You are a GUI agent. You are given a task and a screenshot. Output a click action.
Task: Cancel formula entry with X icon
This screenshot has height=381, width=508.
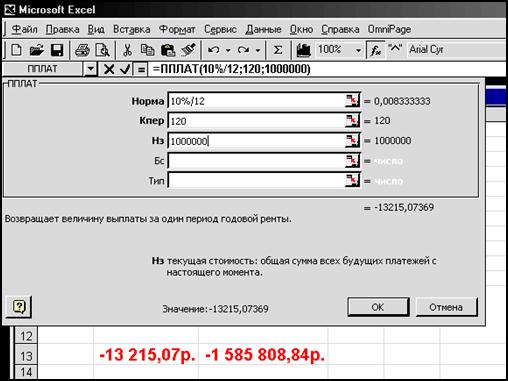click(109, 69)
